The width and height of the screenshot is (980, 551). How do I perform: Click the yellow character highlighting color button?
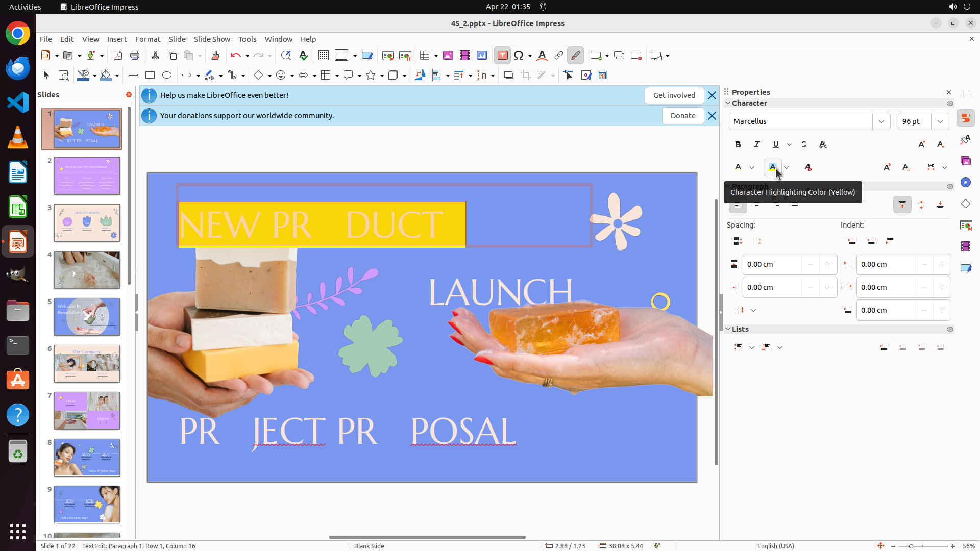(x=772, y=167)
